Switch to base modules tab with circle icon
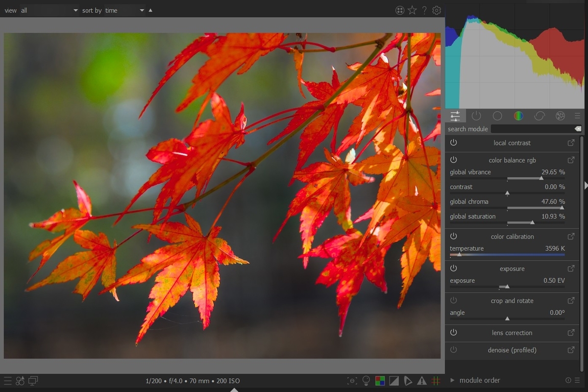 [x=497, y=116]
